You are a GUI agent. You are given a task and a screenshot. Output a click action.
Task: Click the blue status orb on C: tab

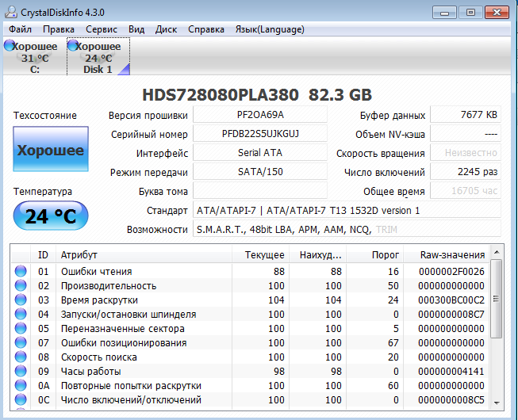(x=10, y=45)
